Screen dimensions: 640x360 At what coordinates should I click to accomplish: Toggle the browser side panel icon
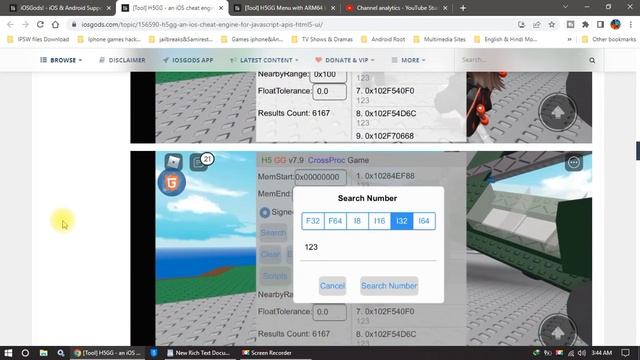click(600, 24)
